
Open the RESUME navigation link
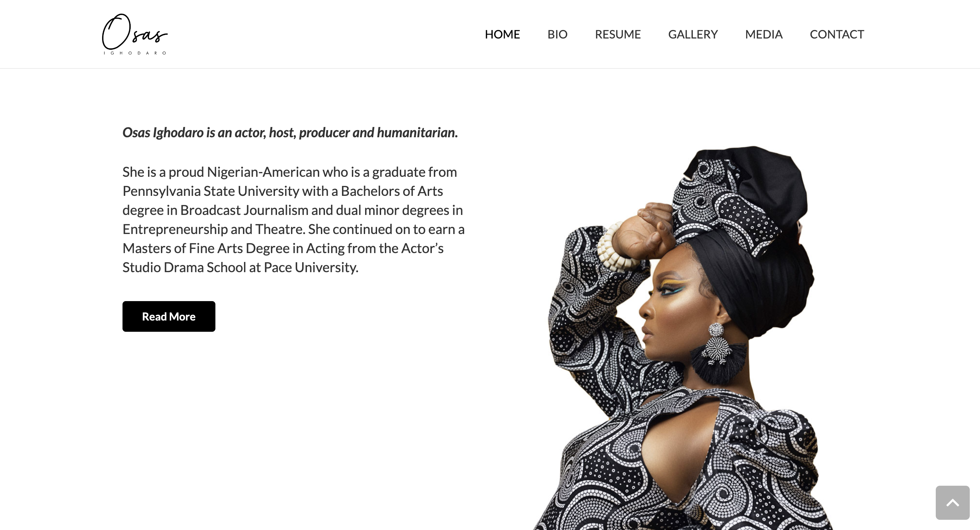tap(618, 34)
